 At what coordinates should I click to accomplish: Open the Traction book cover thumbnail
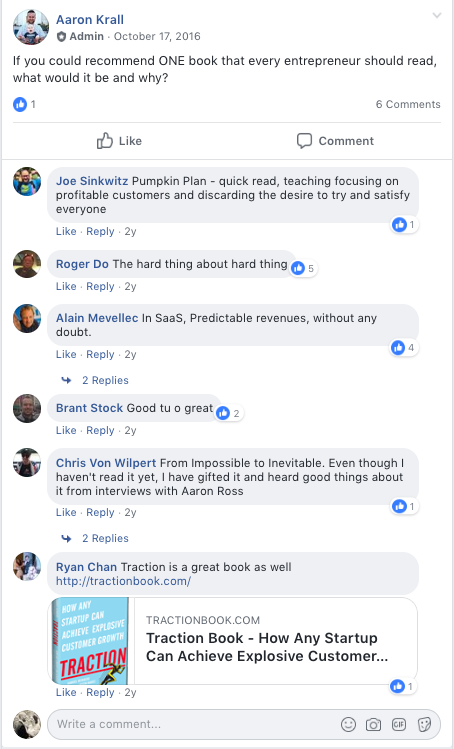(90, 641)
